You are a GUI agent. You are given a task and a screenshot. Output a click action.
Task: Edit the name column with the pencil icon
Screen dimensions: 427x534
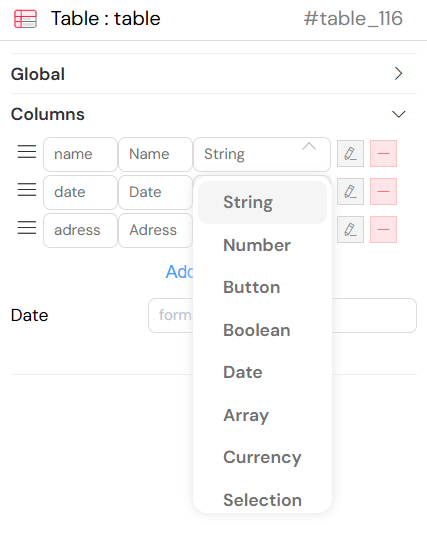pos(350,154)
